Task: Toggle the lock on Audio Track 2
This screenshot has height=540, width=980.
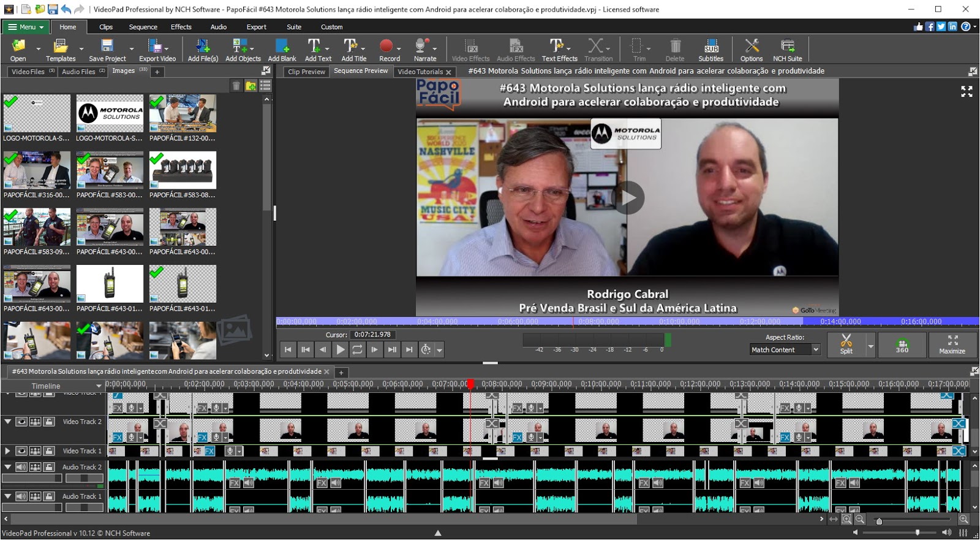Action: tap(49, 467)
